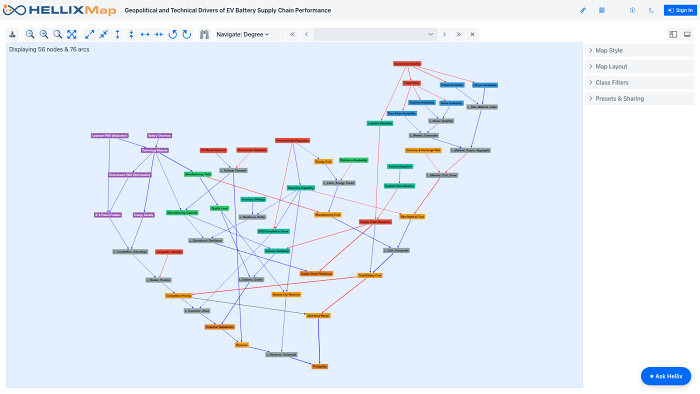
Task: Select the Supply Chain Resilience node
Action: tap(316, 274)
